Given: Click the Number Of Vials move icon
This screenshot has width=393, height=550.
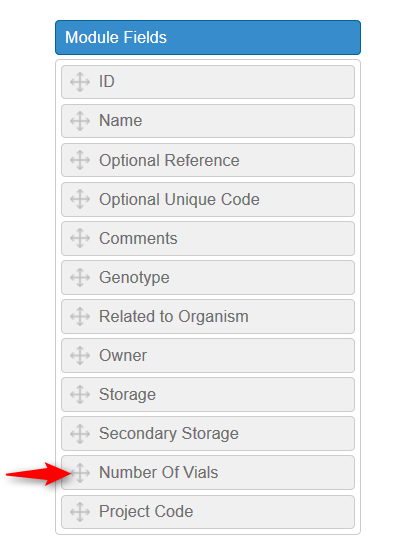Looking at the screenshot, I should [x=80, y=472].
